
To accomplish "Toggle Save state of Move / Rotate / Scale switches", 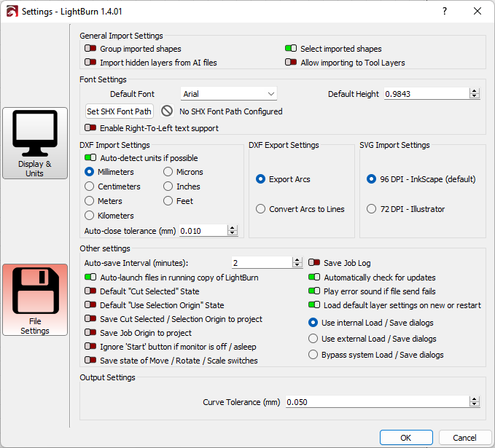I will (90, 360).
